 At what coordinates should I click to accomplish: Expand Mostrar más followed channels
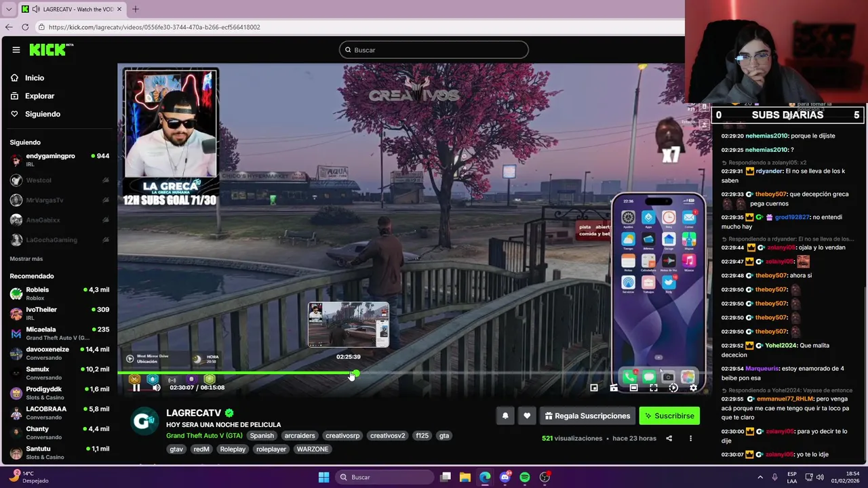(x=26, y=259)
